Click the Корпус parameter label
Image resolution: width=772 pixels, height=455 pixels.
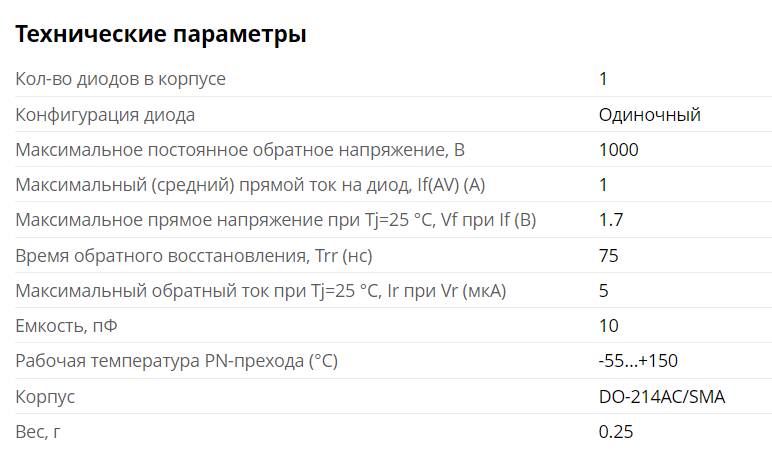pos(45,397)
